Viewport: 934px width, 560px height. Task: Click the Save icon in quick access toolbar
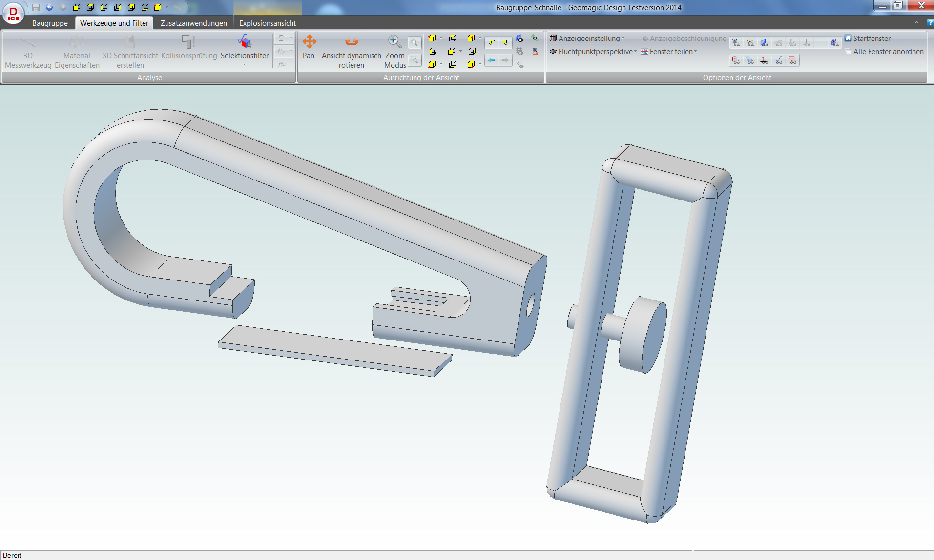point(36,7)
